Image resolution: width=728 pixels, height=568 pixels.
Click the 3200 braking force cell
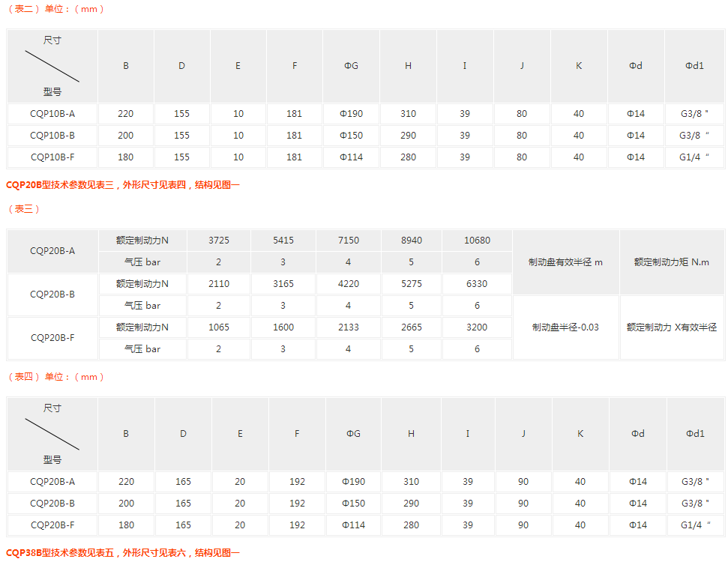click(477, 327)
